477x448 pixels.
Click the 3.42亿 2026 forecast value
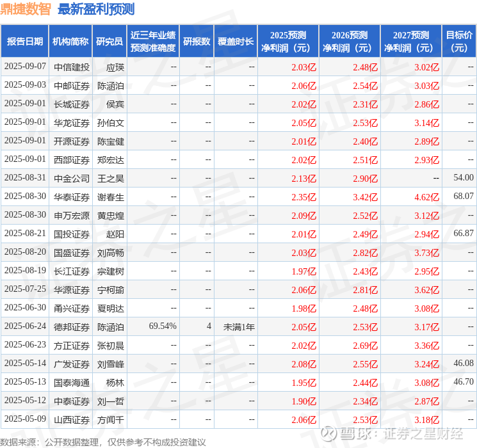pyautogui.click(x=366, y=197)
